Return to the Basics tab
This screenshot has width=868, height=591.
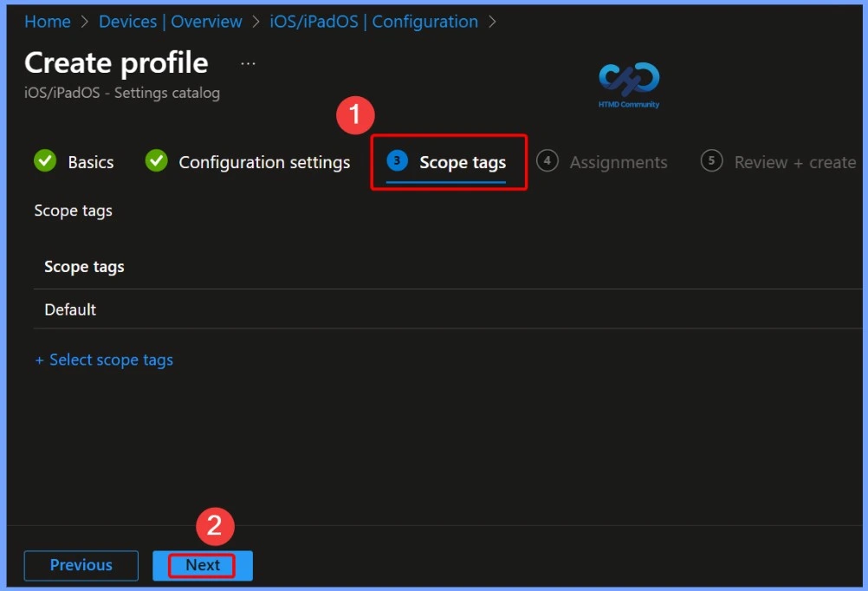89,161
